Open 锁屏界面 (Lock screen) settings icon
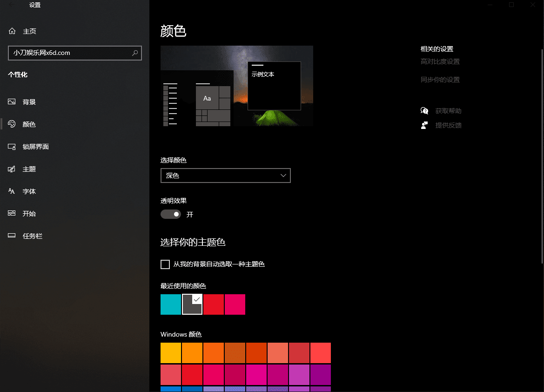Image resolution: width=544 pixels, height=392 pixels. tap(11, 146)
